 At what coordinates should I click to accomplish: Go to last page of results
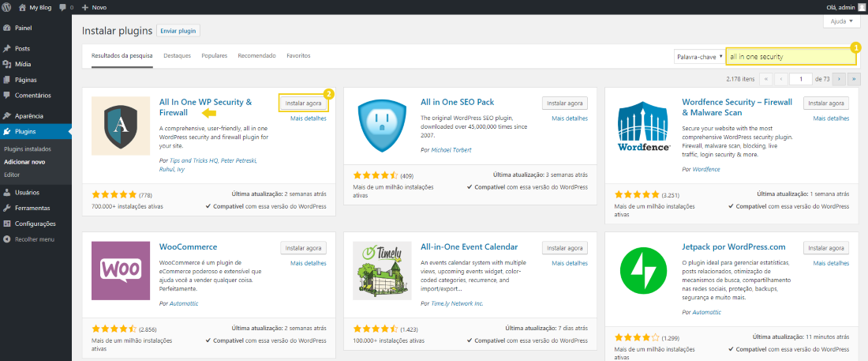click(x=854, y=79)
